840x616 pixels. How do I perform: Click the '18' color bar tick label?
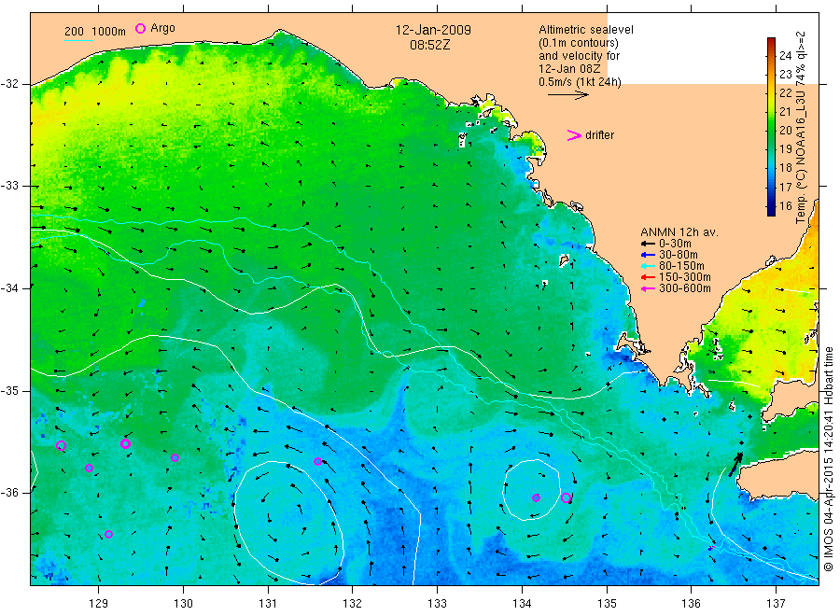[785, 168]
